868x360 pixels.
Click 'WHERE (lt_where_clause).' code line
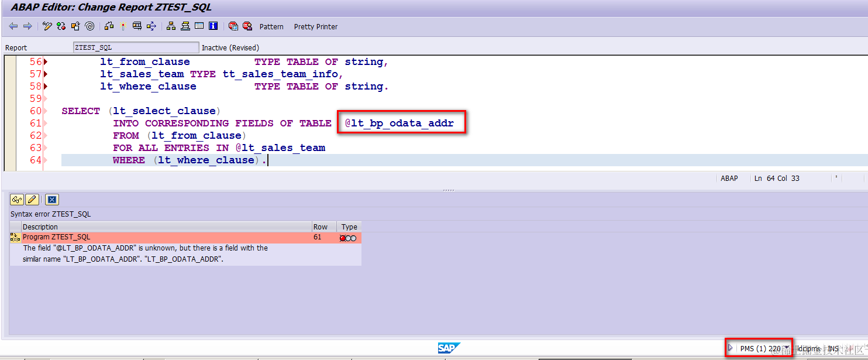(191, 160)
